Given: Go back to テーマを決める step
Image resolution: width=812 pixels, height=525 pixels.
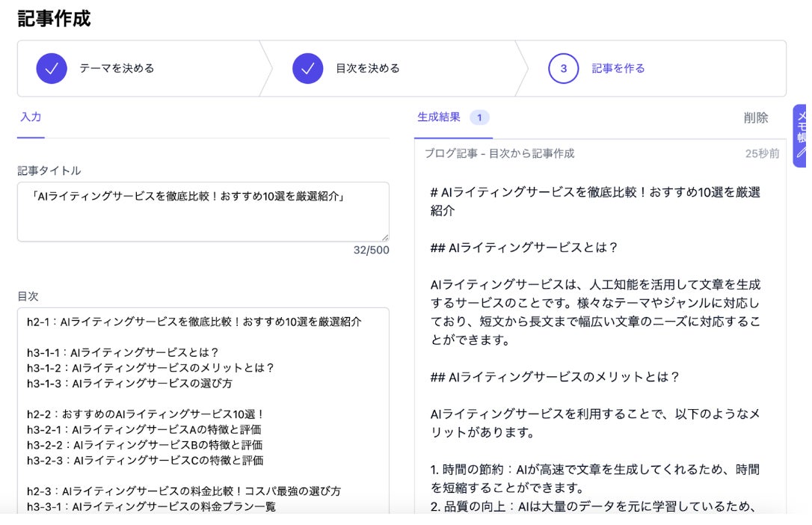Looking at the screenshot, I should click(117, 68).
